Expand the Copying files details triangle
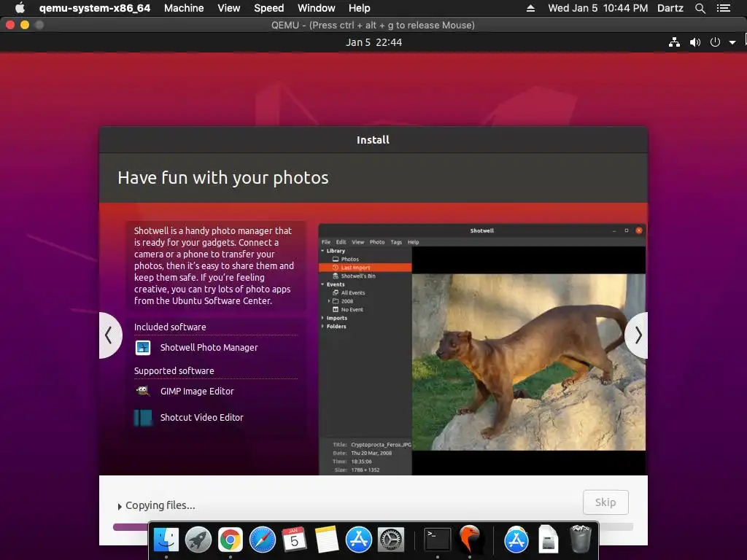The height and width of the screenshot is (560, 747). tap(120, 506)
